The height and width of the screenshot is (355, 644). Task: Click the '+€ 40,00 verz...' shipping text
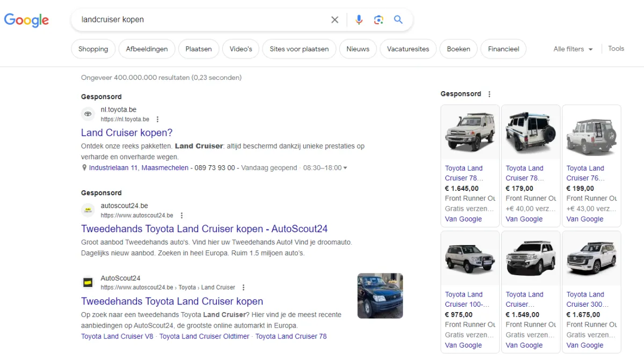click(x=531, y=209)
